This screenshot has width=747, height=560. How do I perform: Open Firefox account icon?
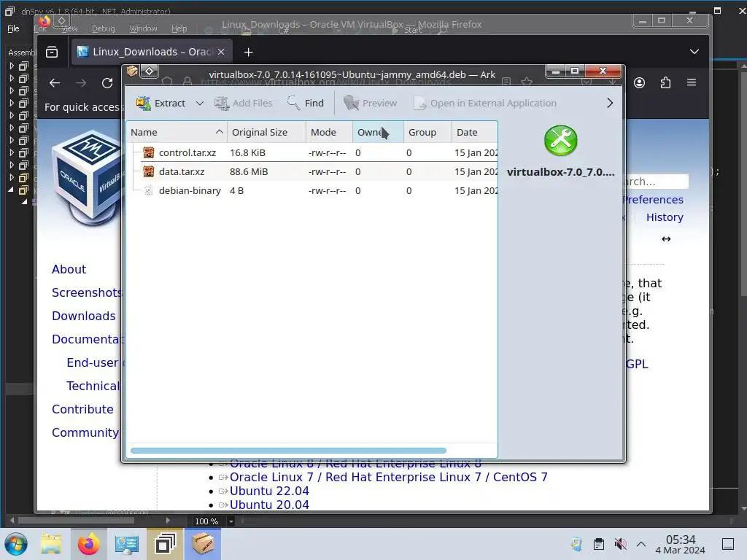pyautogui.click(x=639, y=83)
